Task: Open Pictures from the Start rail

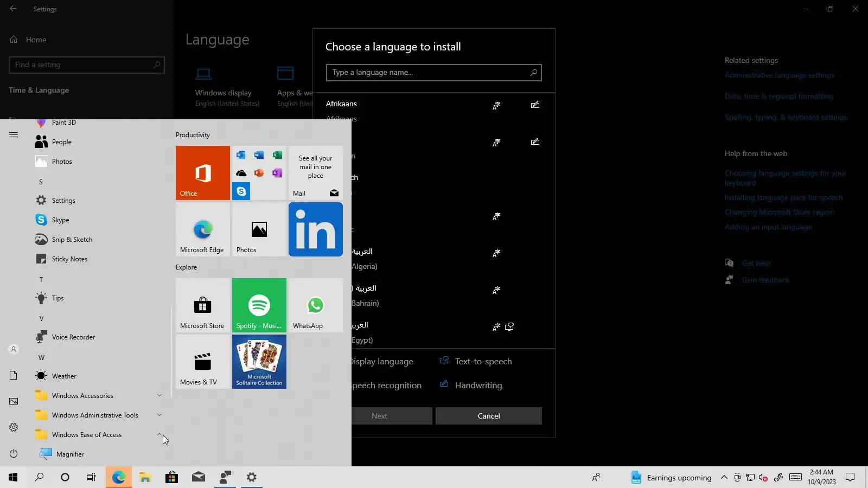Action: pyautogui.click(x=14, y=402)
